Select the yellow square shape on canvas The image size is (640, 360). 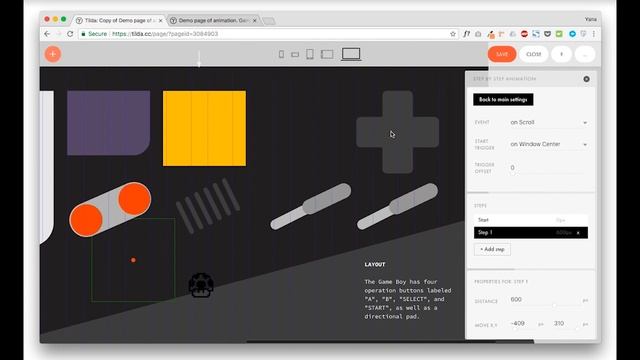click(x=204, y=129)
